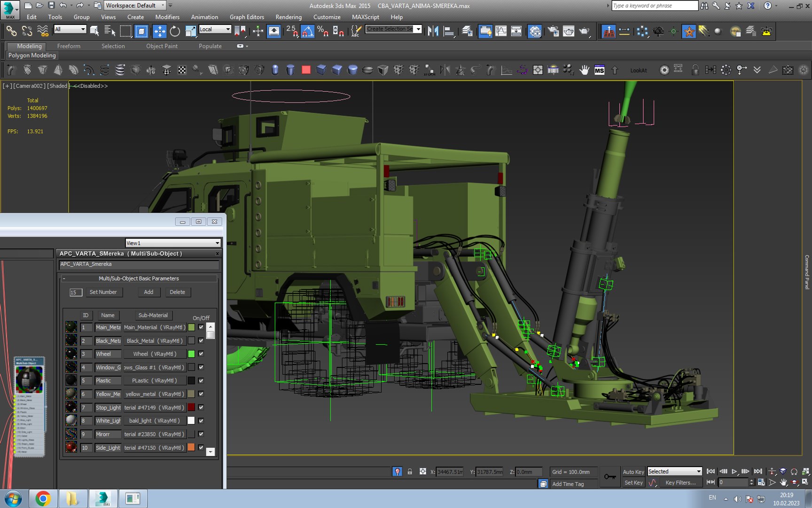Screen dimensions: 812x508
Task: Open the Curve Editor icon
Action: (501, 31)
